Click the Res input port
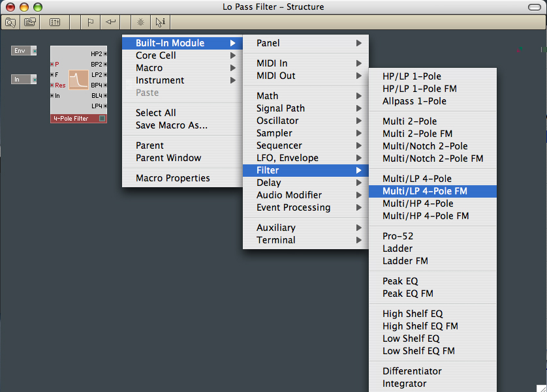 [x=52, y=85]
